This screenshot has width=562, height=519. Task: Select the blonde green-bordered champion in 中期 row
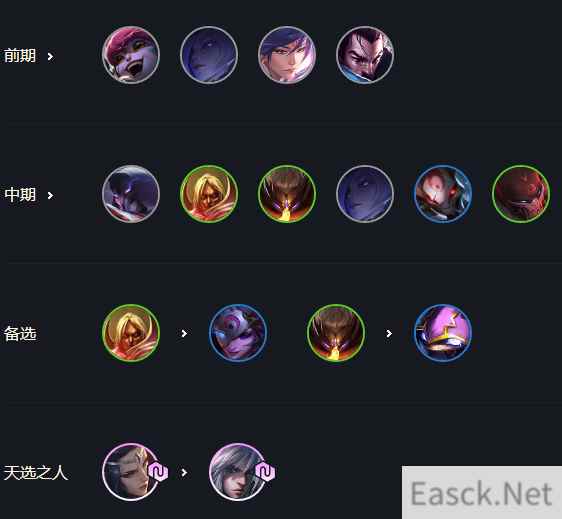point(209,194)
